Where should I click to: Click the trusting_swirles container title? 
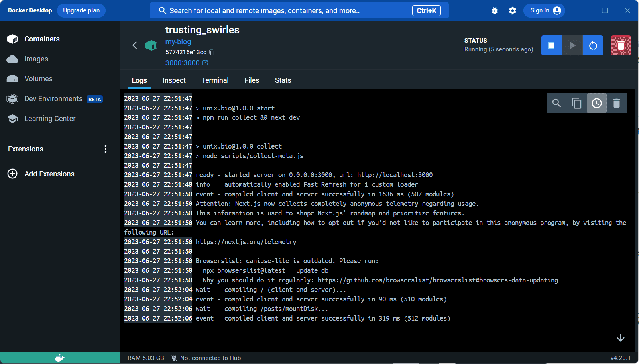pyautogui.click(x=203, y=30)
